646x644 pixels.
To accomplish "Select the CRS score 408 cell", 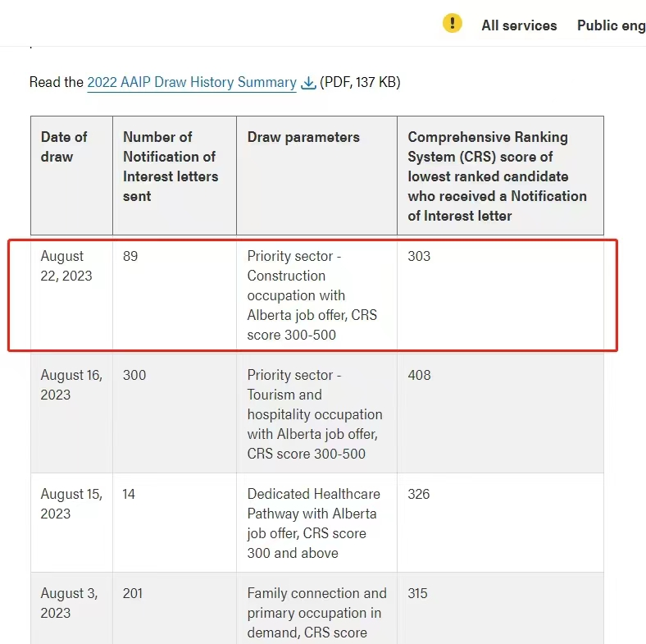I will click(501, 413).
